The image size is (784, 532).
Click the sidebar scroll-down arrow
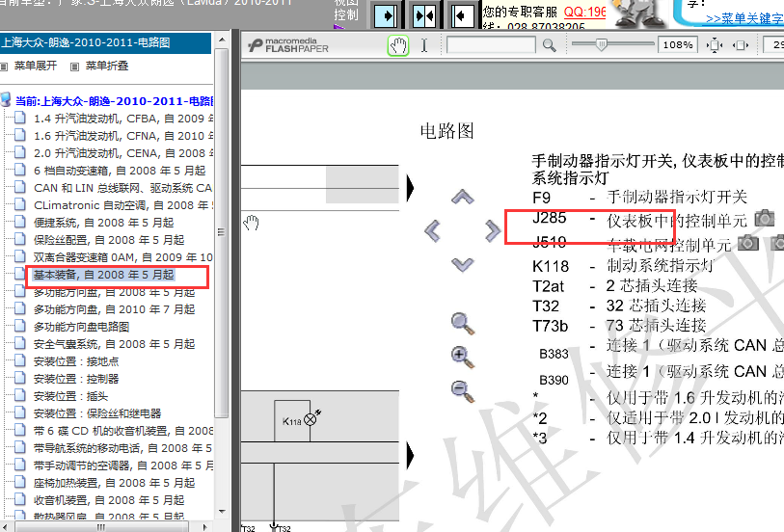(x=222, y=512)
